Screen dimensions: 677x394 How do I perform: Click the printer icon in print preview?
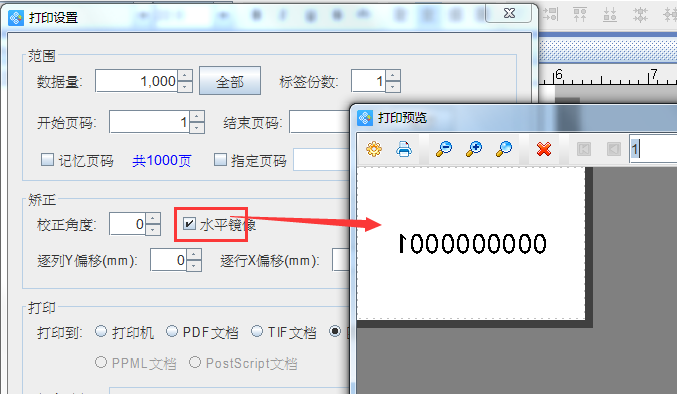pos(404,149)
